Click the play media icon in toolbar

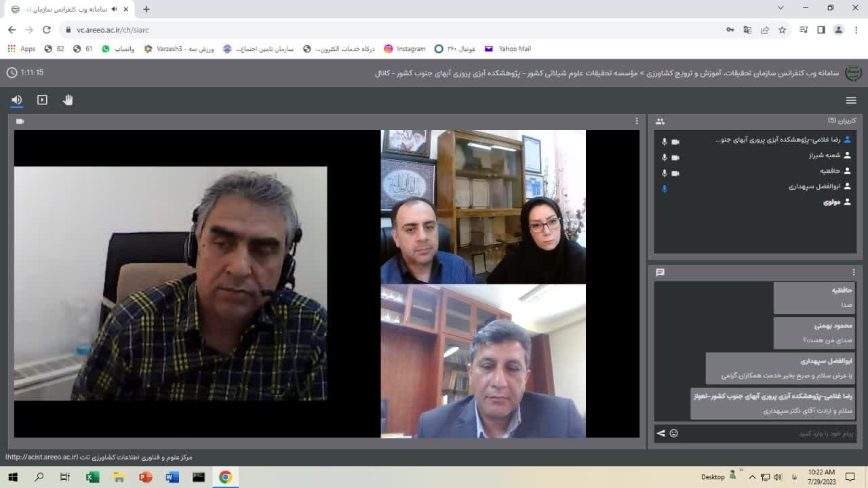tap(42, 100)
